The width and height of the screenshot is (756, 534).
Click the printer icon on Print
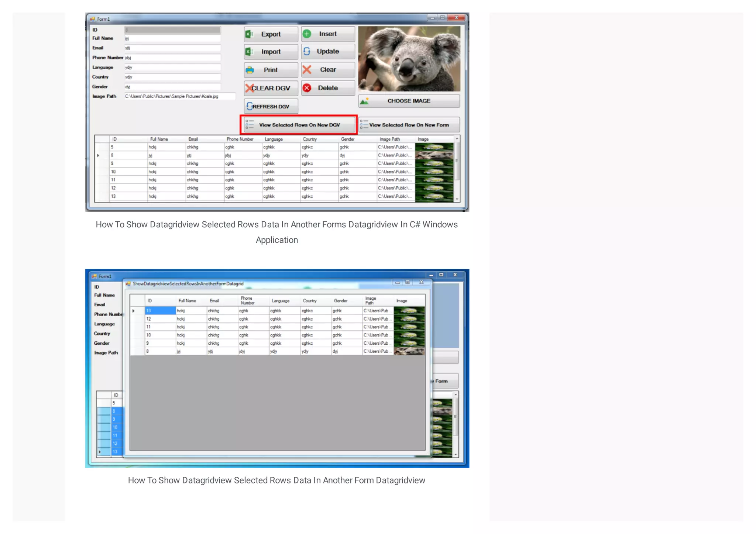coord(250,70)
